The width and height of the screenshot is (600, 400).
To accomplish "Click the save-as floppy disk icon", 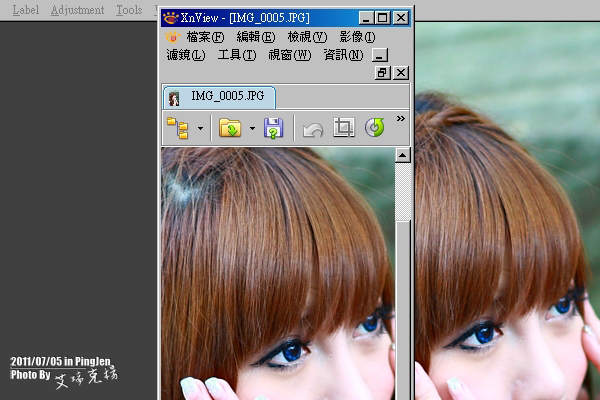I will point(273,128).
